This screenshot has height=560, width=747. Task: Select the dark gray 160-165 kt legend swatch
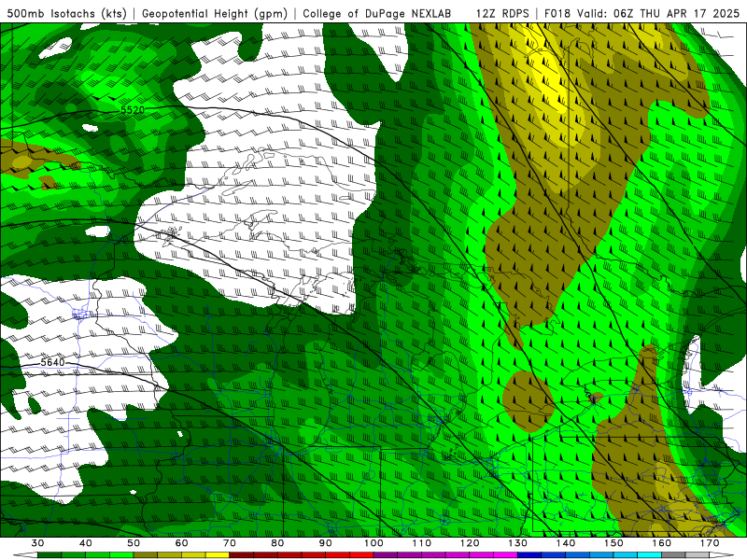673,554
